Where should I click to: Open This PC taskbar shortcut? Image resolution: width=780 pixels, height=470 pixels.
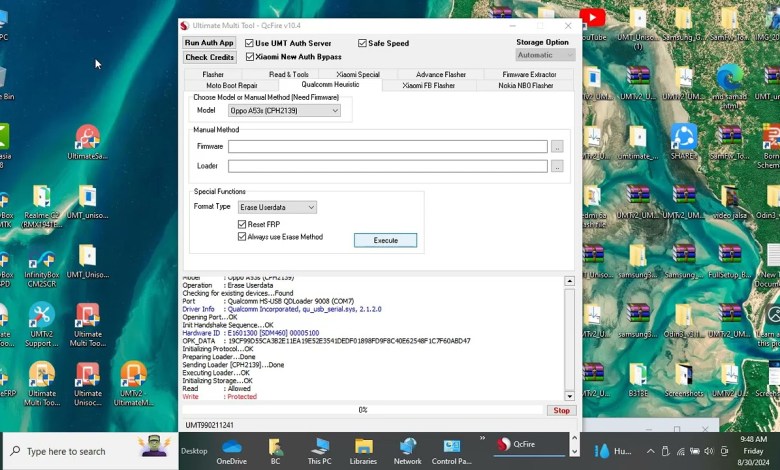tap(320, 449)
